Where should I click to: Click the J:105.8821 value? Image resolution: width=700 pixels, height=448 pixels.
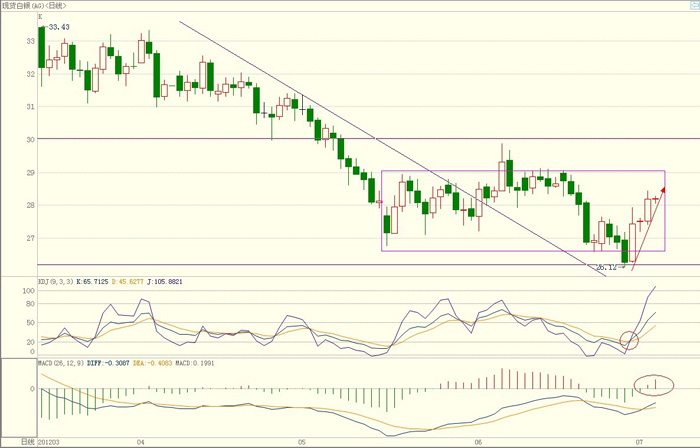point(164,282)
